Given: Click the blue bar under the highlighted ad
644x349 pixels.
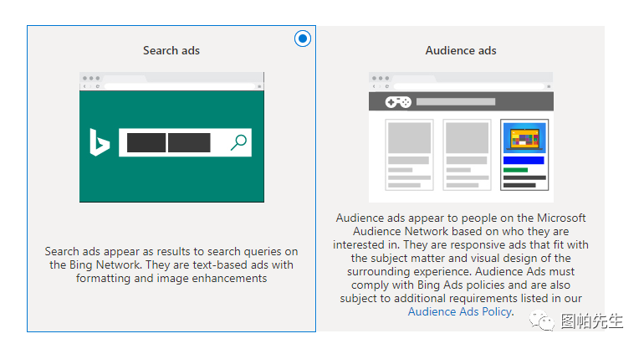Looking at the screenshot, I should pyautogui.click(x=524, y=160).
